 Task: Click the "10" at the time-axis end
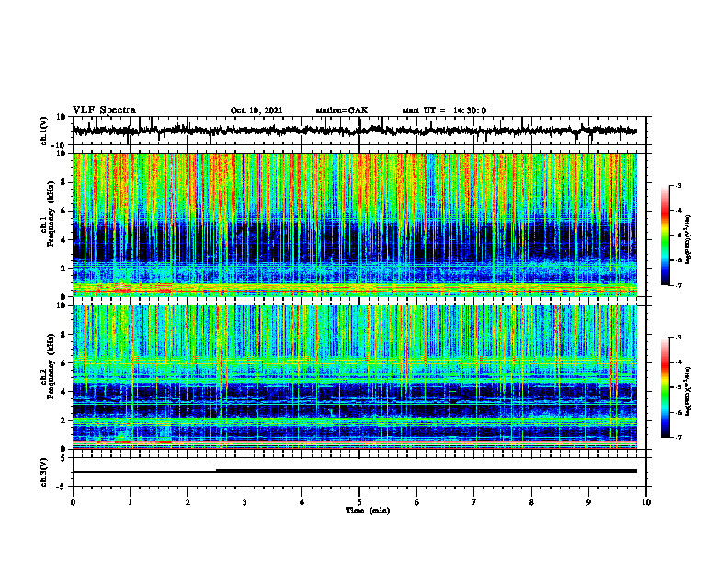coord(646,502)
